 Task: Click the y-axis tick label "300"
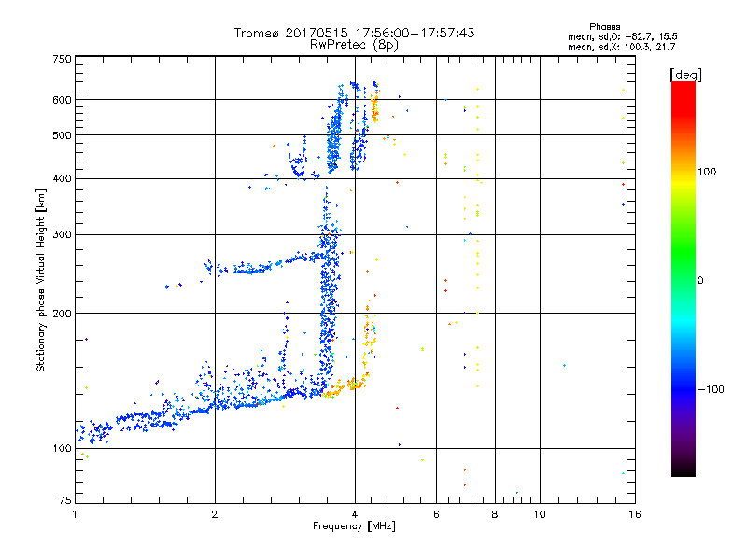[x=62, y=235]
